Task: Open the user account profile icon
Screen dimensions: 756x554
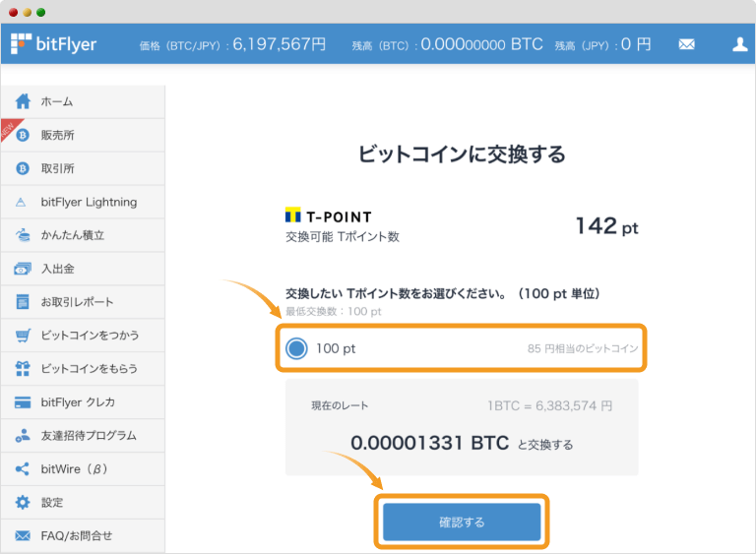Action: (739, 44)
